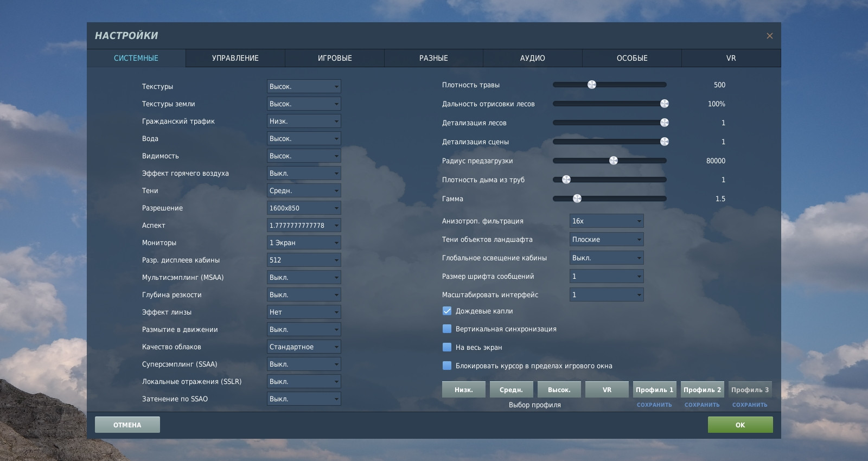Apply the Средн. preset
The image size is (868, 461).
click(x=512, y=389)
